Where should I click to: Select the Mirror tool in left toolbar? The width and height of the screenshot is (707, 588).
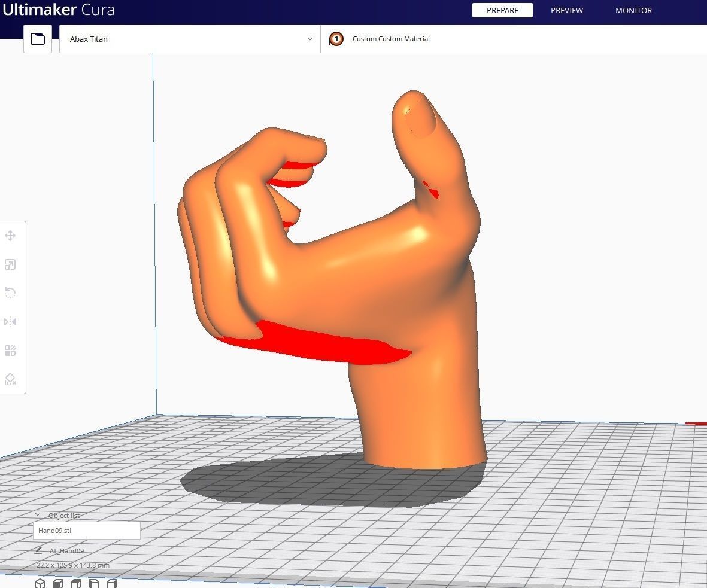tap(10, 322)
